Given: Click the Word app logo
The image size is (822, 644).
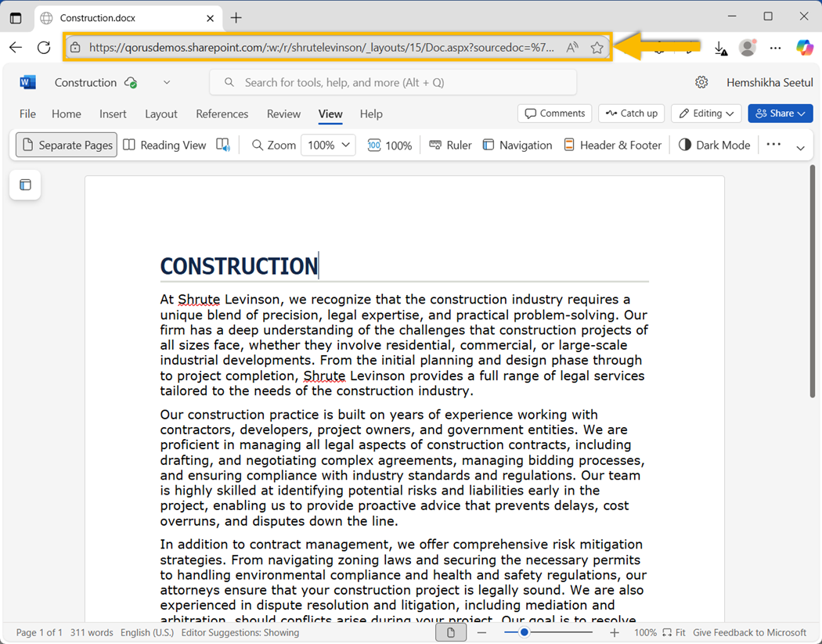Looking at the screenshot, I should (x=28, y=82).
